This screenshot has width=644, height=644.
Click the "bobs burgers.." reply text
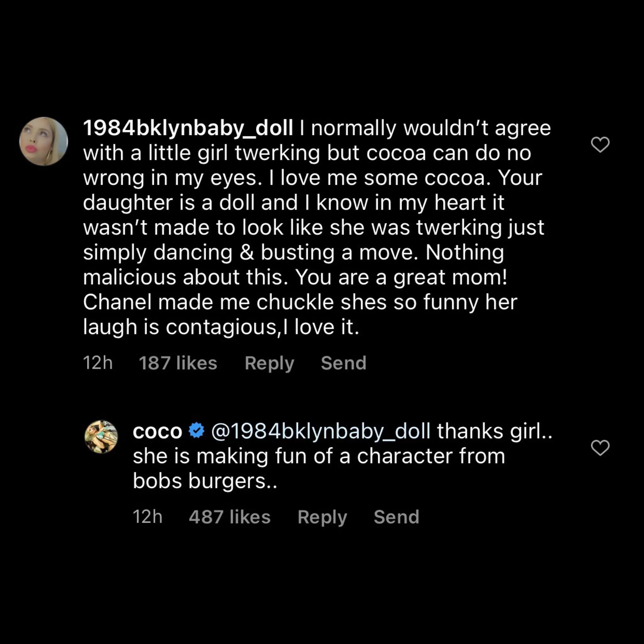pos(205,481)
